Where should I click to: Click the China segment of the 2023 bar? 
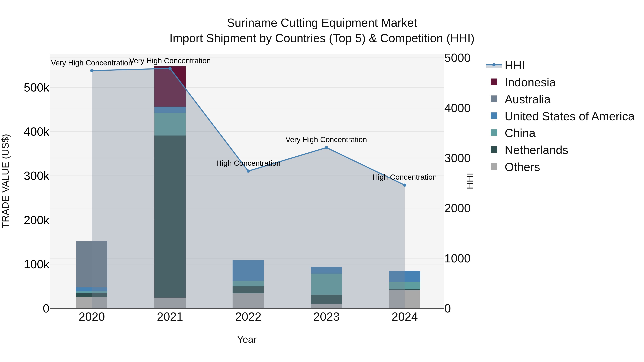[x=326, y=284]
